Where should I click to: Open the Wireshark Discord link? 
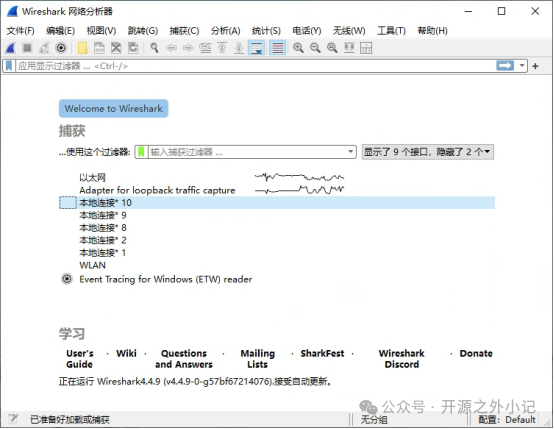402,359
